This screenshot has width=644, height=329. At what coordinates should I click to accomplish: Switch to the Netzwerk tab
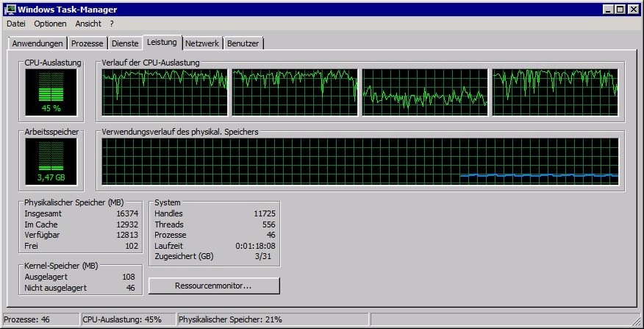pos(202,43)
